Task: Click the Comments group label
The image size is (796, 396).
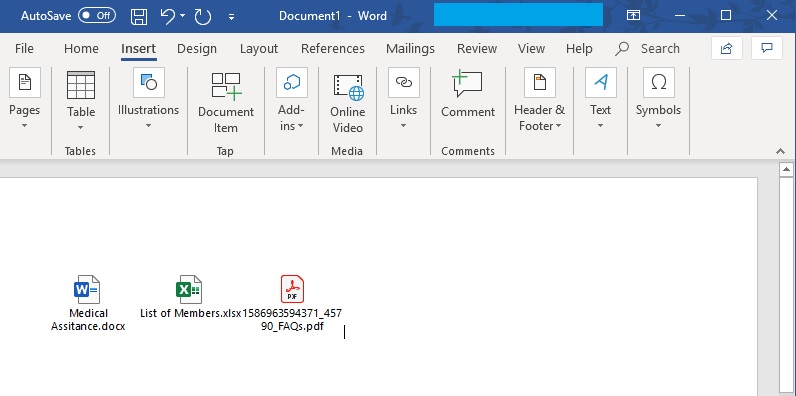Action: (468, 151)
